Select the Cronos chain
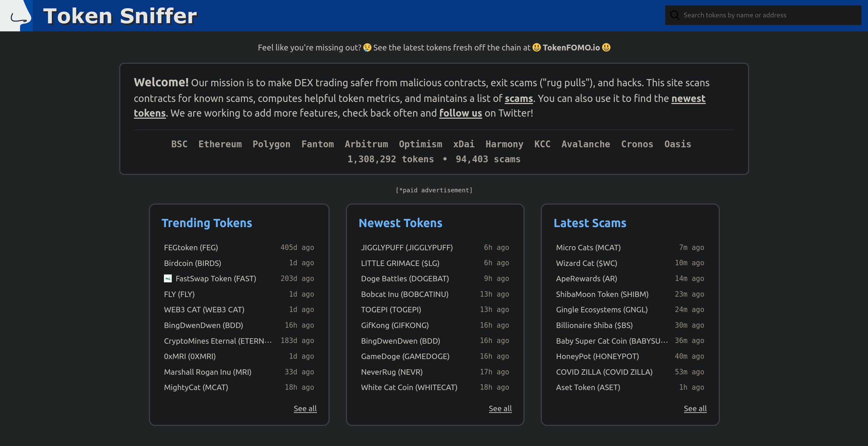This screenshot has width=868, height=446. point(637,144)
